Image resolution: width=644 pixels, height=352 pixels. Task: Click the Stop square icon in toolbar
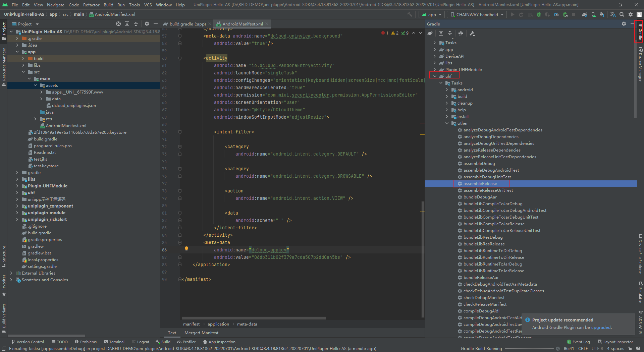574,14
